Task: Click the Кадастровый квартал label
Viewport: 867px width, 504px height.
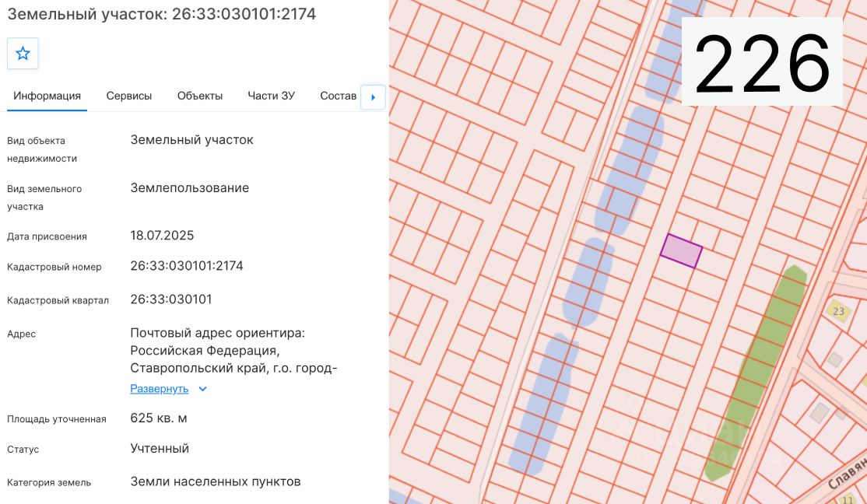Action: tap(58, 301)
